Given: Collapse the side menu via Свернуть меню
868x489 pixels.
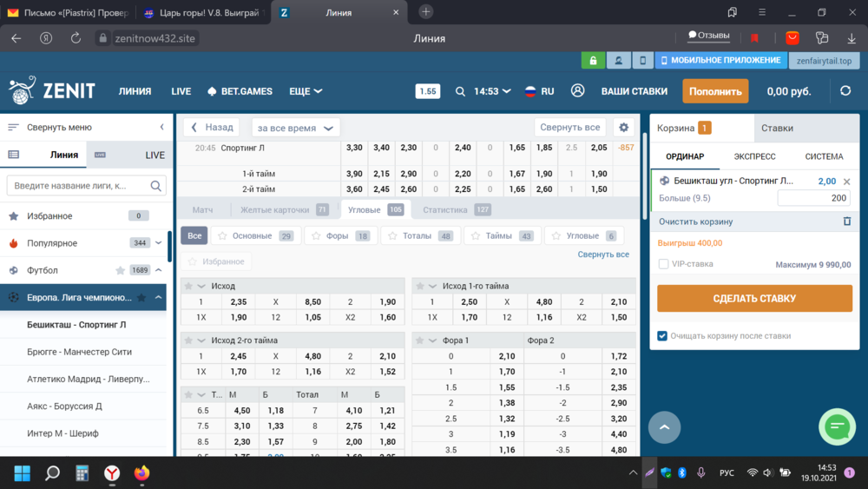Looking at the screenshot, I should coord(86,128).
